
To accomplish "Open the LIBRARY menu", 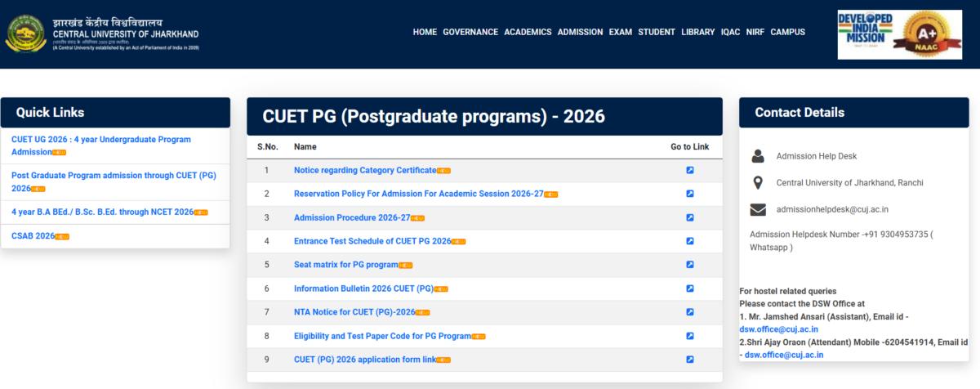I will click(x=697, y=32).
